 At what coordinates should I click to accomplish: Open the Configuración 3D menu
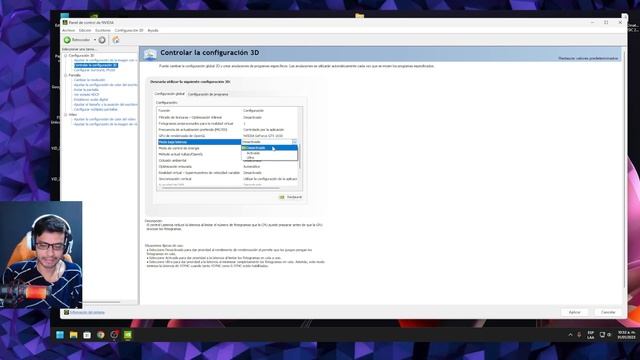click(129, 30)
